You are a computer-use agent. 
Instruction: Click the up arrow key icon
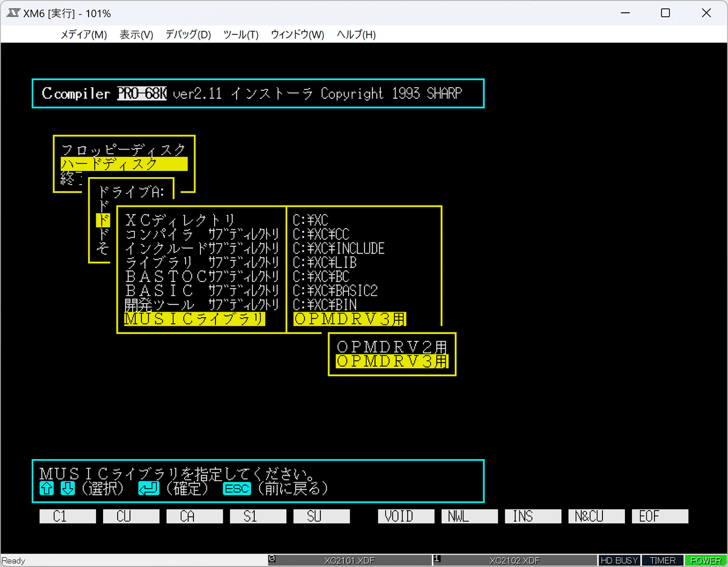tap(47, 488)
